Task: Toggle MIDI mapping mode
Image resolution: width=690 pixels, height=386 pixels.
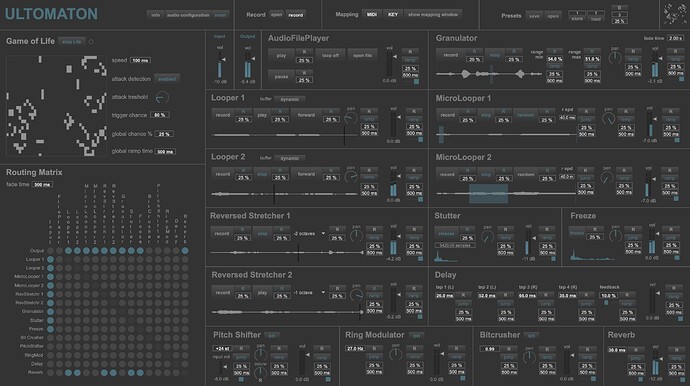Action: click(372, 15)
